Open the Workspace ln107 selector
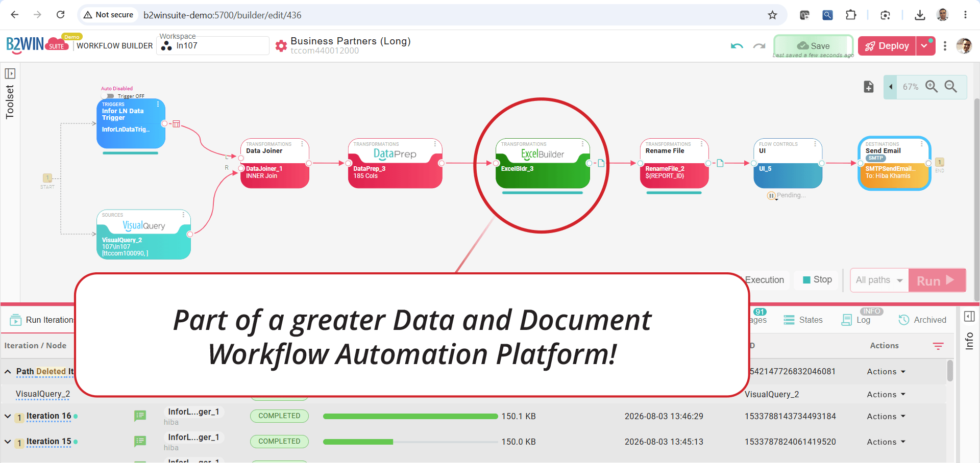 tap(213, 45)
